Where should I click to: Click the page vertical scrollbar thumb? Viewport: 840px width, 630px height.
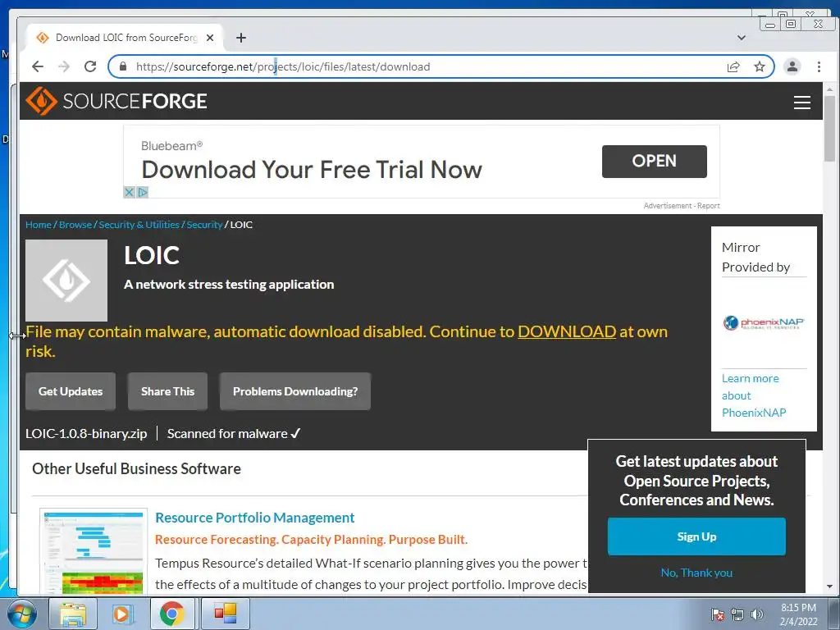coord(829,129)
